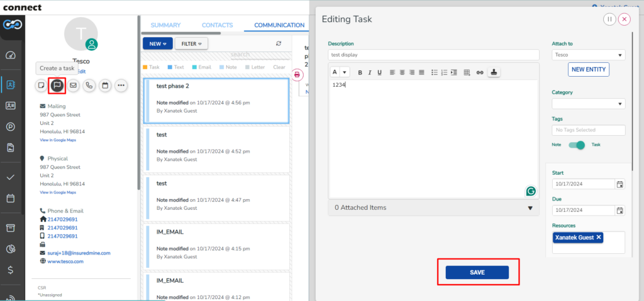This screenshot has height=301, width=644.
Task: Toggle underline formatting in task editor
Action: (x=379, y=73)
